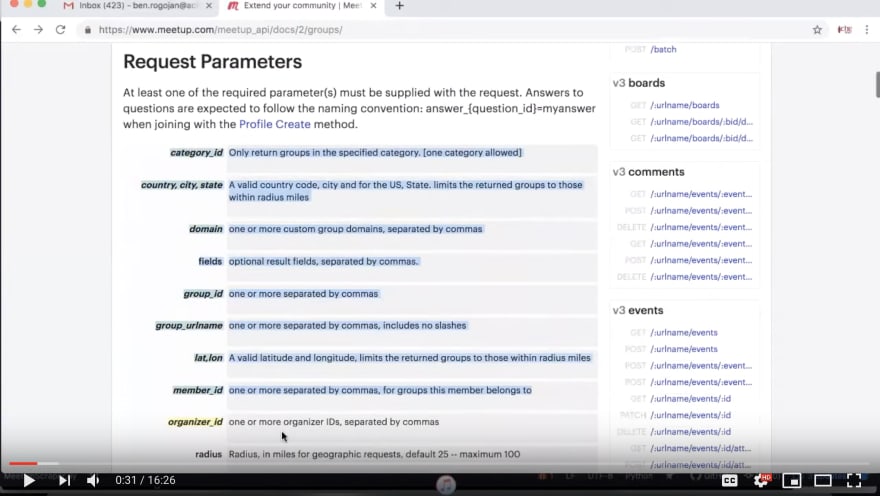Open video settings gear
Screen dimensions: 880x496
(762, 480)
